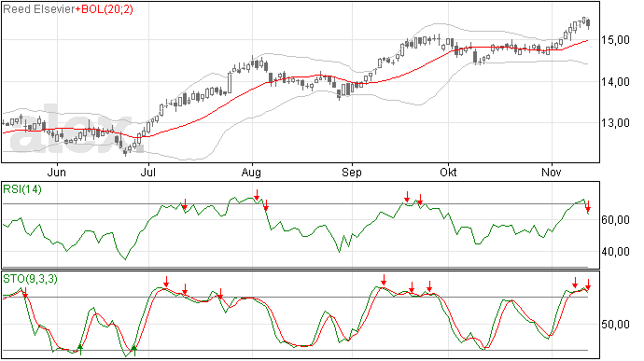644x361 pixels.
Task: Click the red sell arrow at RSI panel's right edge
Action: click(588, 206)
